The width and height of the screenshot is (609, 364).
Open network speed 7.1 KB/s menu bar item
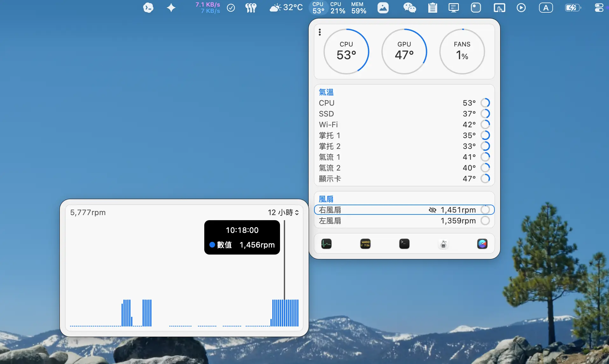pos(208,8)
